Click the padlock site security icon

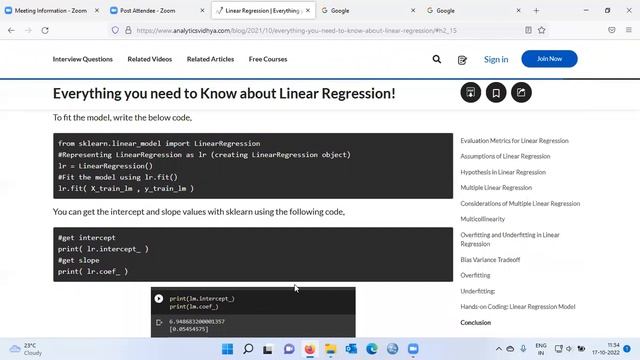tap(128, 30)
